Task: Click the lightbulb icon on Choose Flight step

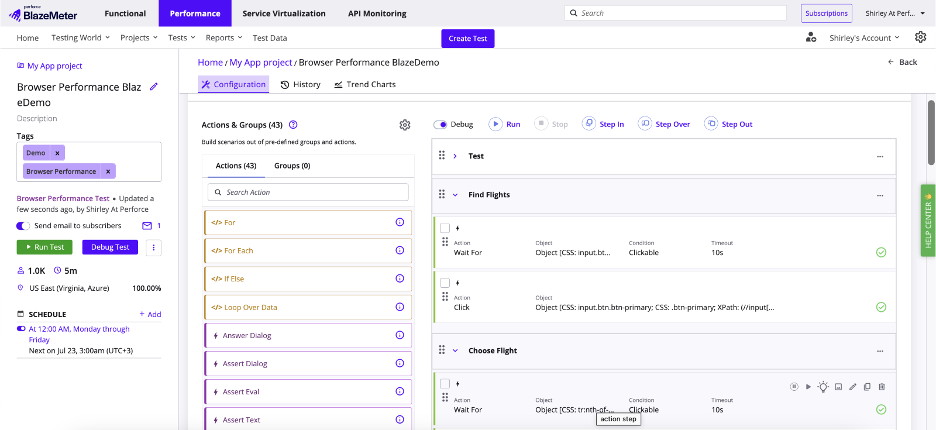Action: pos(823,386)
